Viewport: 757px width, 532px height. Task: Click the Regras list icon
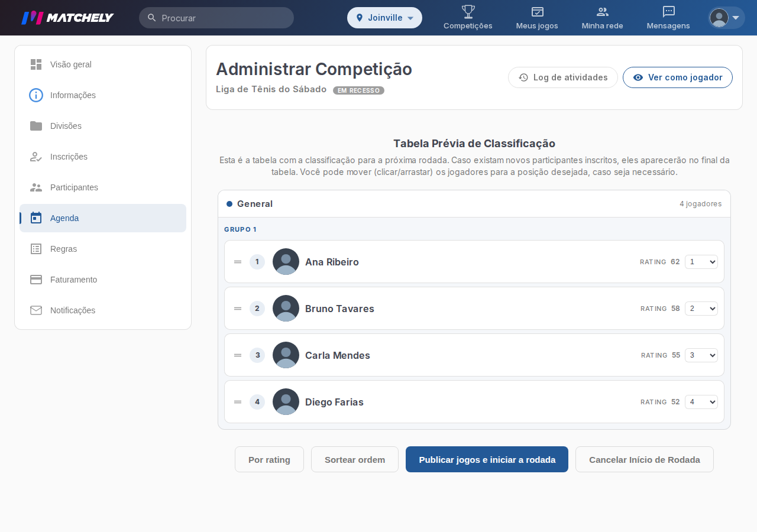[36, 249]
